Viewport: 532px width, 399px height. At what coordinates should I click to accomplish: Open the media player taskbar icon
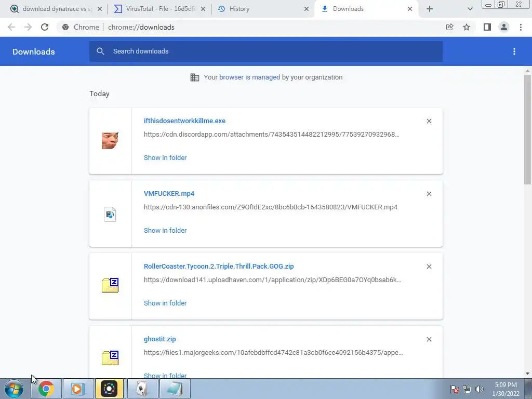click(x=78, y=389)
